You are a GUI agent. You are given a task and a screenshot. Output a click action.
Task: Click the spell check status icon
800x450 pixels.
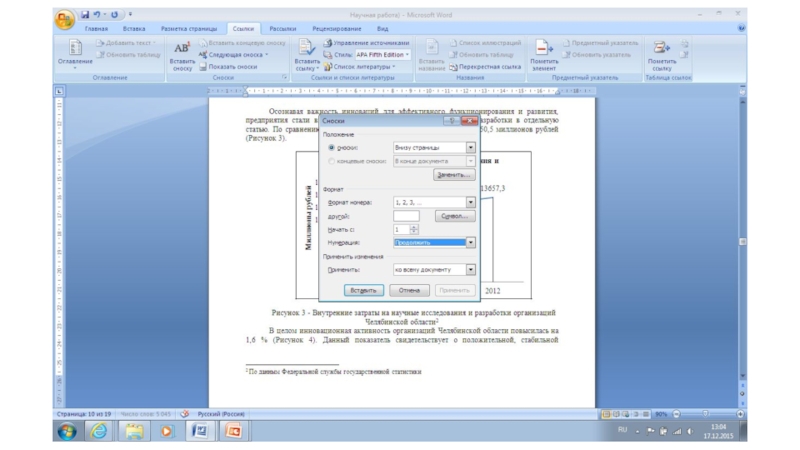click(185, 414)
